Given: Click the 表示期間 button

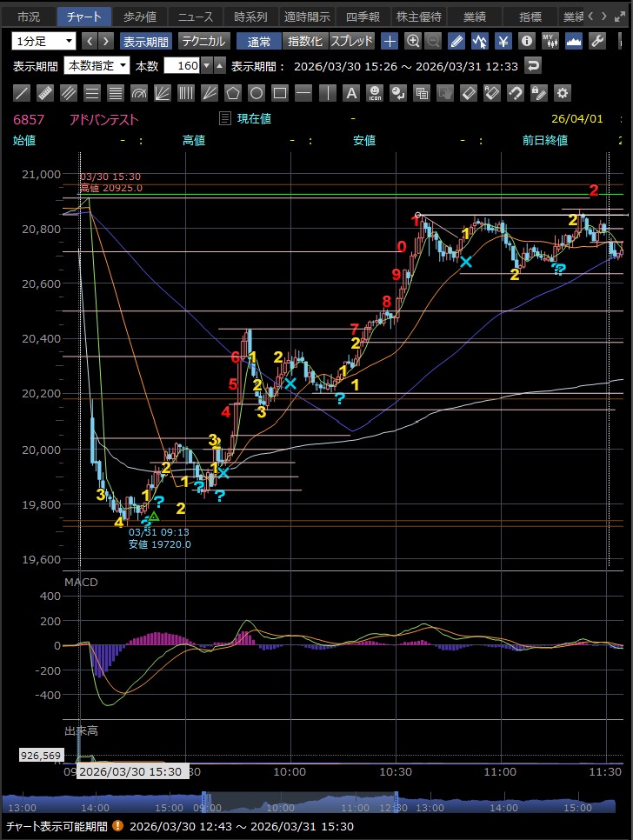Looking at the screenshot, I should (x=146, y=41).
